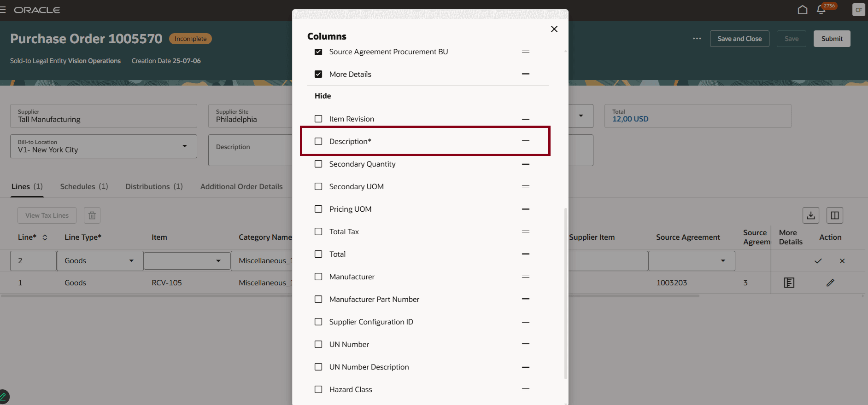The image size is (868, 405).
Task: Grab the UN Number reorder handle
Action: tap(526, 344)
